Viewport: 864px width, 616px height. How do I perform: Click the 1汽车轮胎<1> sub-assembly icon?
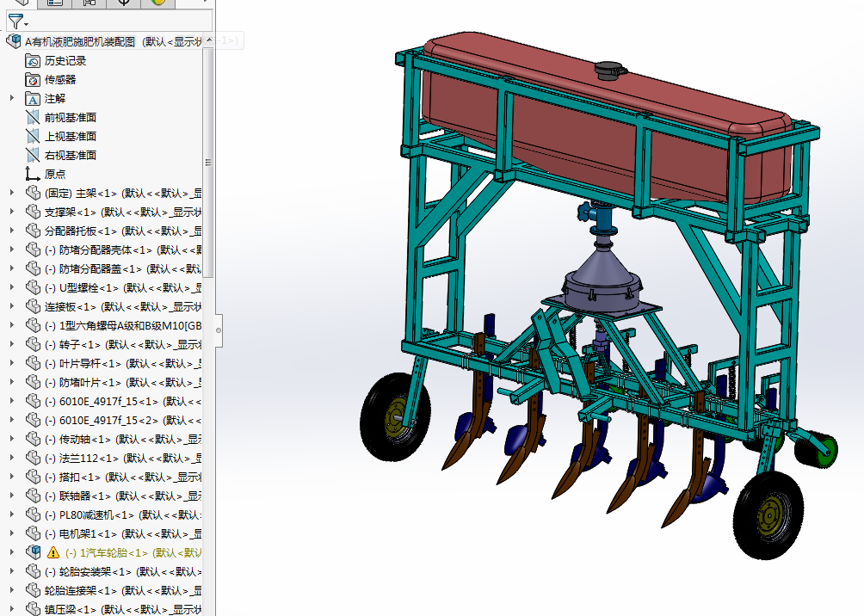(x=33, y=552)
